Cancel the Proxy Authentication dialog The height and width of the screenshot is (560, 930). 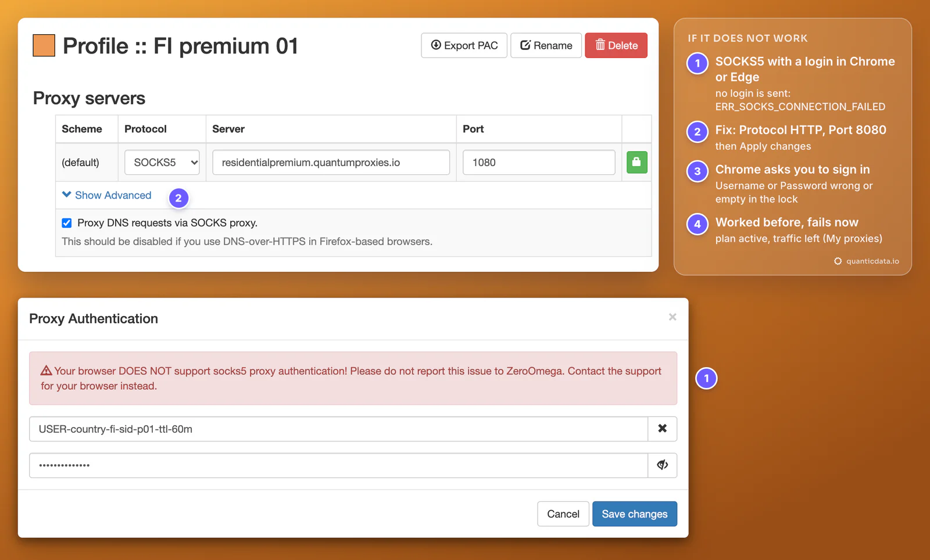563,514
